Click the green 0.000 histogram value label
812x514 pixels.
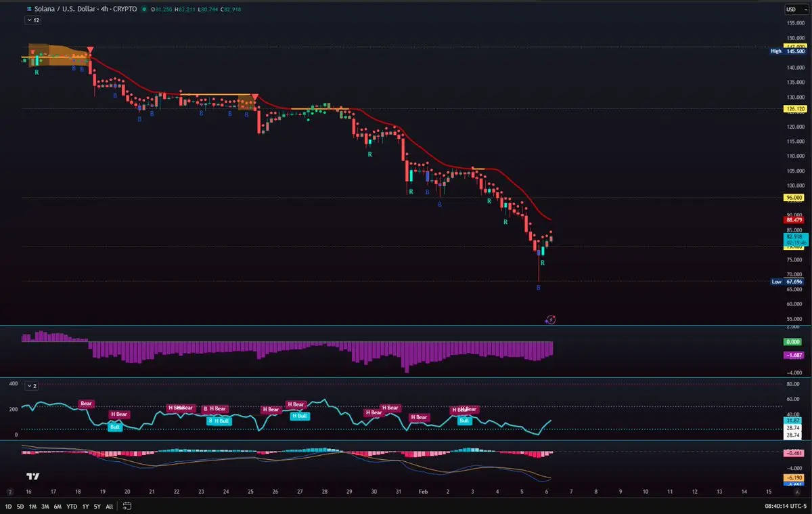tap(794, 342)
